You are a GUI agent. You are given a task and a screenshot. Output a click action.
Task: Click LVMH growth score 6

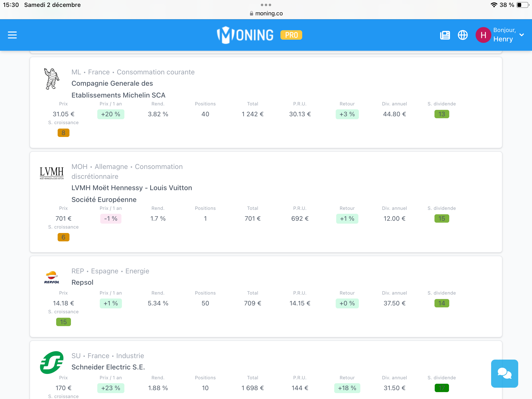[64, 237]
